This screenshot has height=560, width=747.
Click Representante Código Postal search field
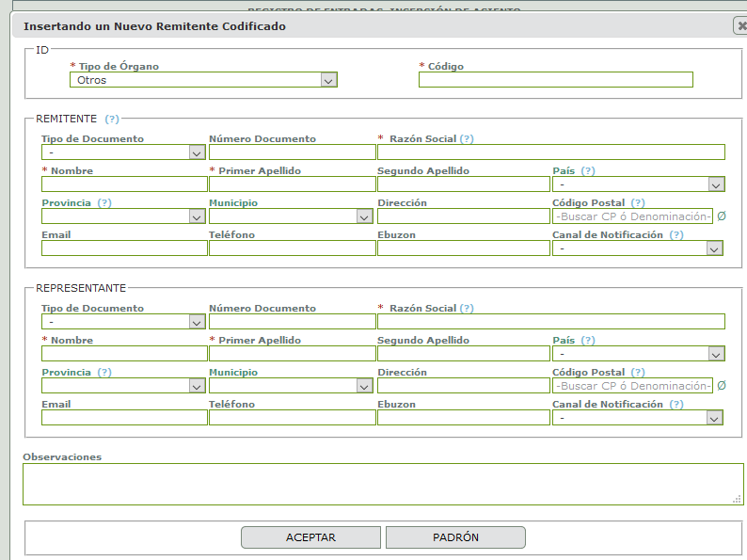click(632, 386)
